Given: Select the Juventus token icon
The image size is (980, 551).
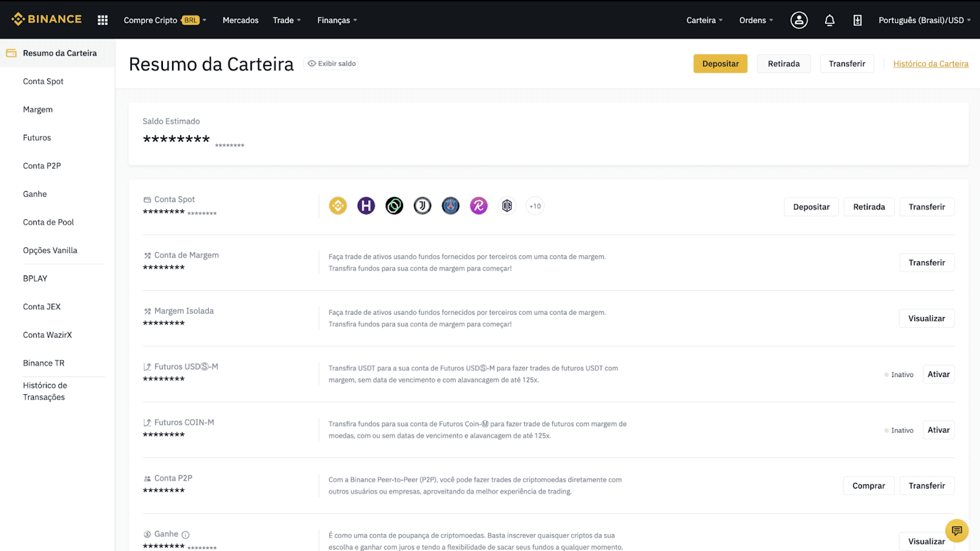Looking at the screenshot, I should click(x=423, y=206).
